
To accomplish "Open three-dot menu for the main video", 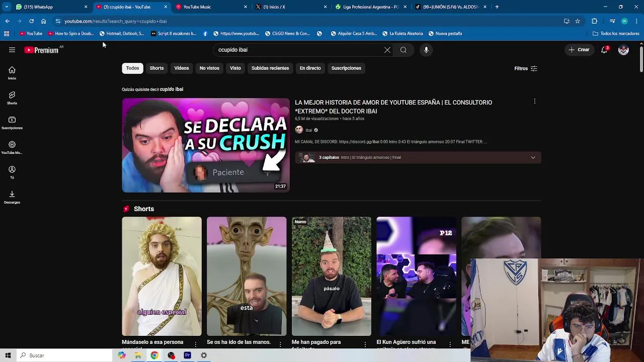I will coord(535,102).
